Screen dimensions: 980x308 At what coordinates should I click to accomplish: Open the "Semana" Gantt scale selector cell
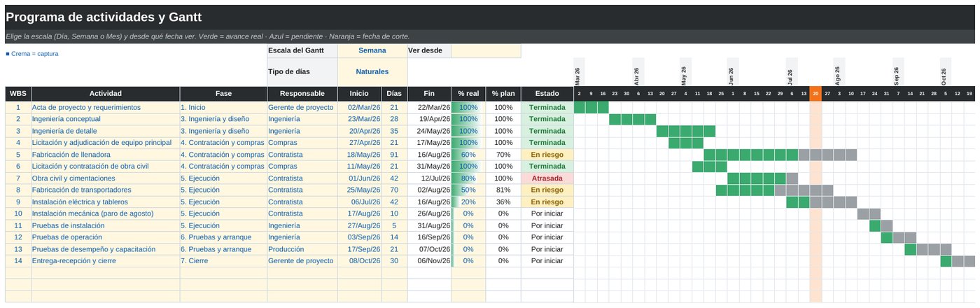click(372, 50)
